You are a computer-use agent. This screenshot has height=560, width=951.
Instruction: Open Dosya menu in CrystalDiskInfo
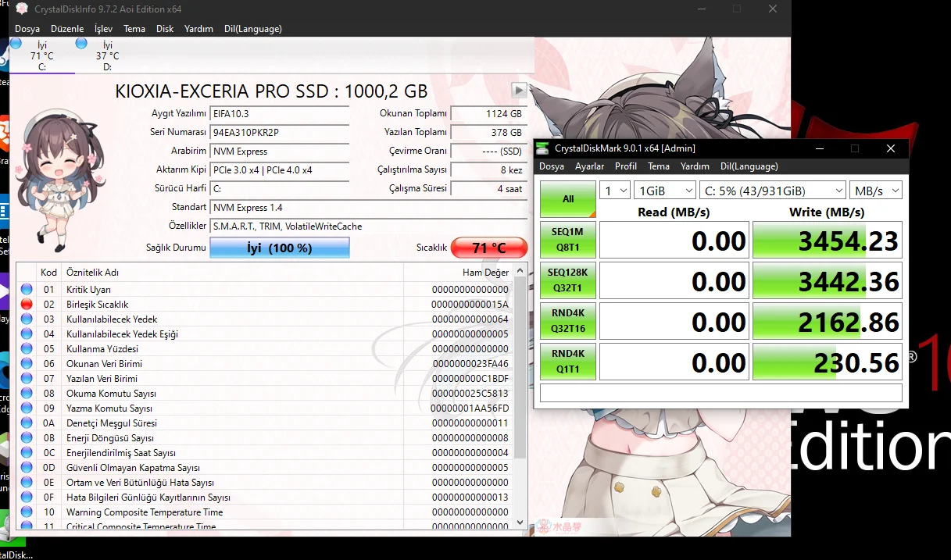tap(27, 29)
